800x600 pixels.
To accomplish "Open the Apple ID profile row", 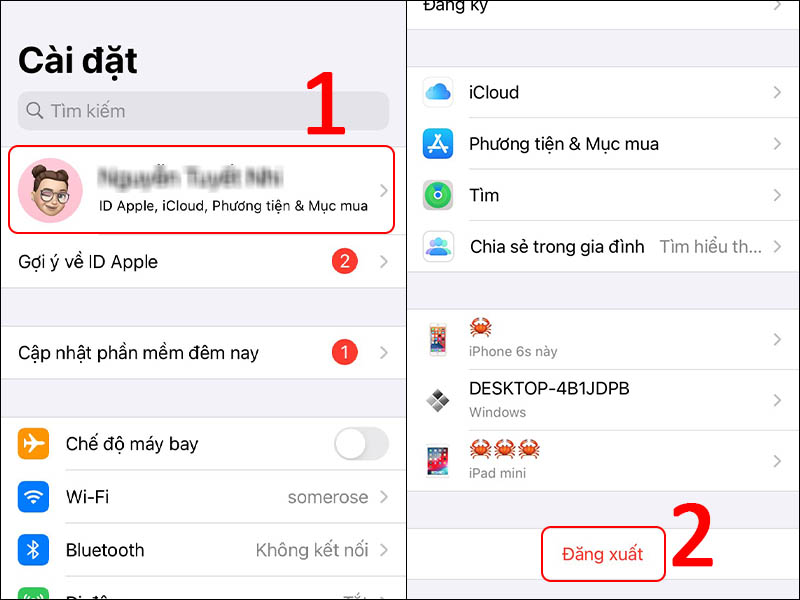I will [x=202, y=190].
